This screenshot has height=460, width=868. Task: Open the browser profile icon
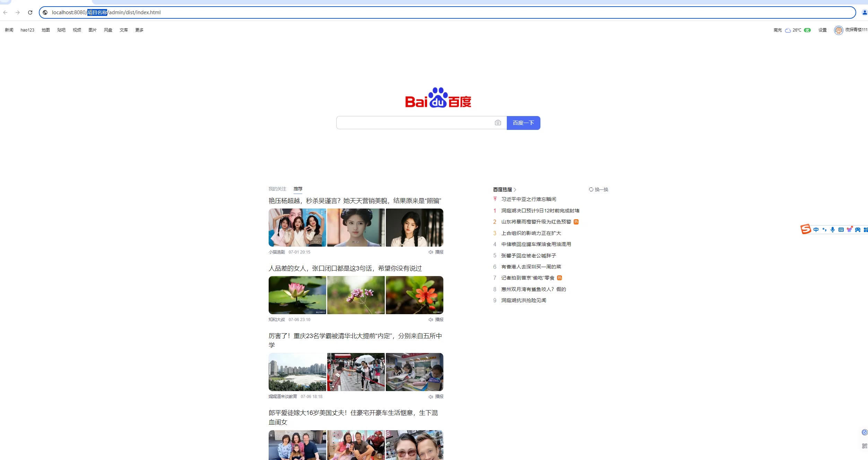click(x=865, y=12)
